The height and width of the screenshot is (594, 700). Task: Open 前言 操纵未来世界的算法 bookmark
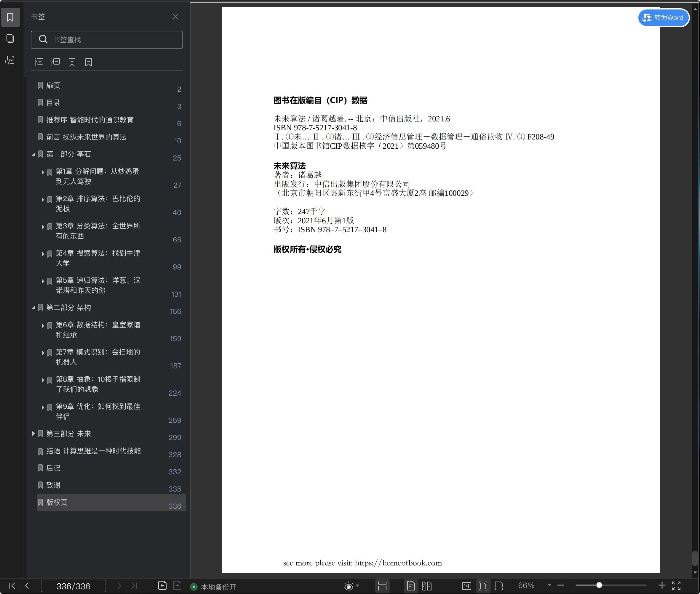[x=86, y=137]
